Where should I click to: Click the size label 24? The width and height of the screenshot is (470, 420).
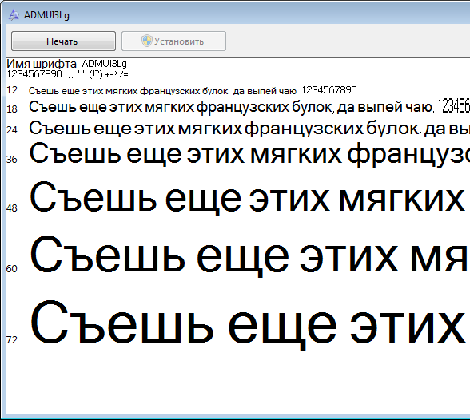pyautogui.click(x=12, y=129)
